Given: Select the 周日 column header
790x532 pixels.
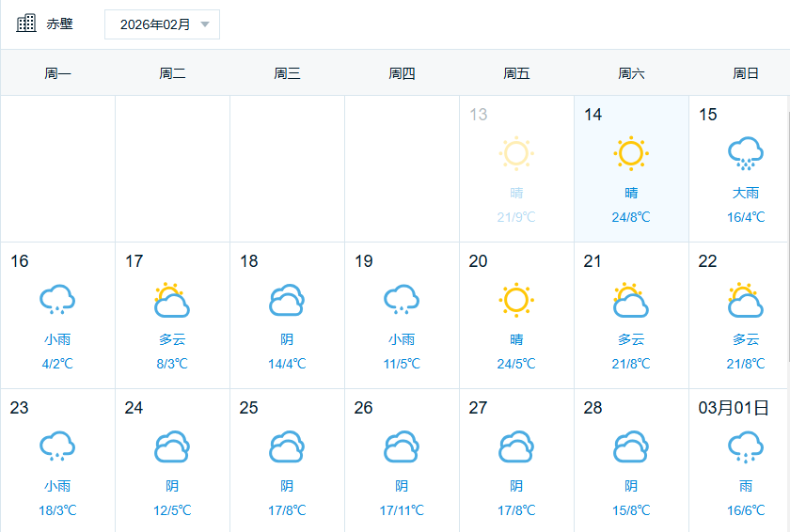Looking at the screenshot, I should coord(746,73).
